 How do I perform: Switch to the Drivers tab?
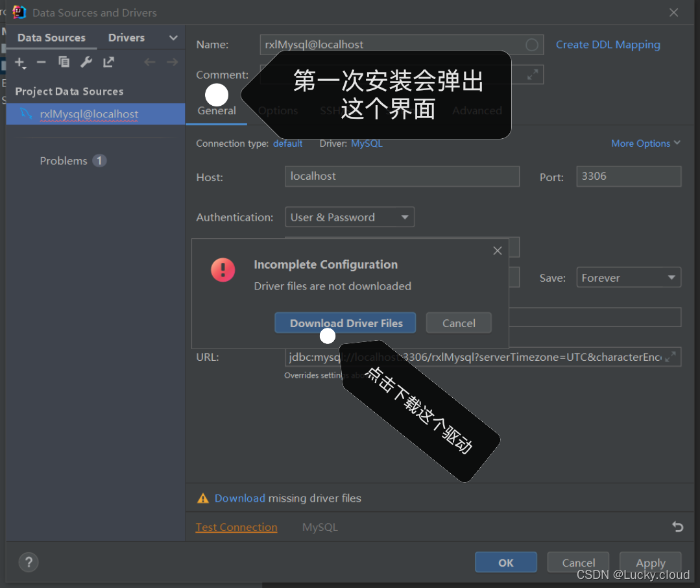click(x=127, y=38)
